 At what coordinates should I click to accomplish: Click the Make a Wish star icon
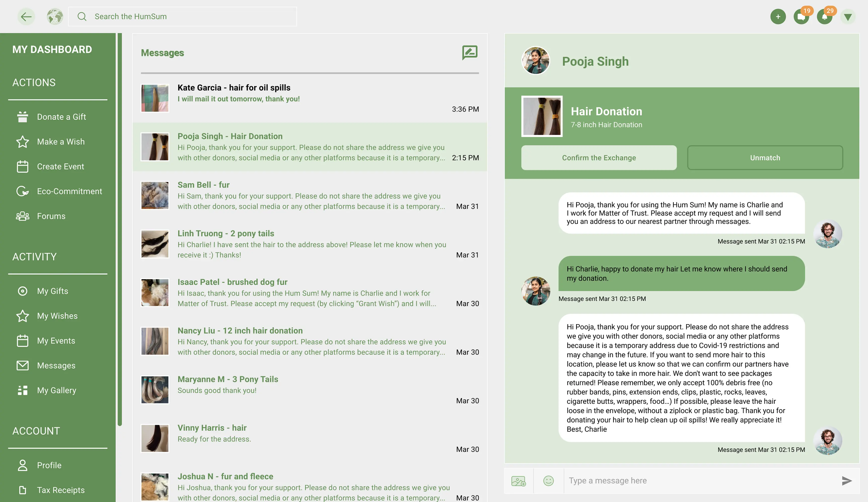point(23,142)
